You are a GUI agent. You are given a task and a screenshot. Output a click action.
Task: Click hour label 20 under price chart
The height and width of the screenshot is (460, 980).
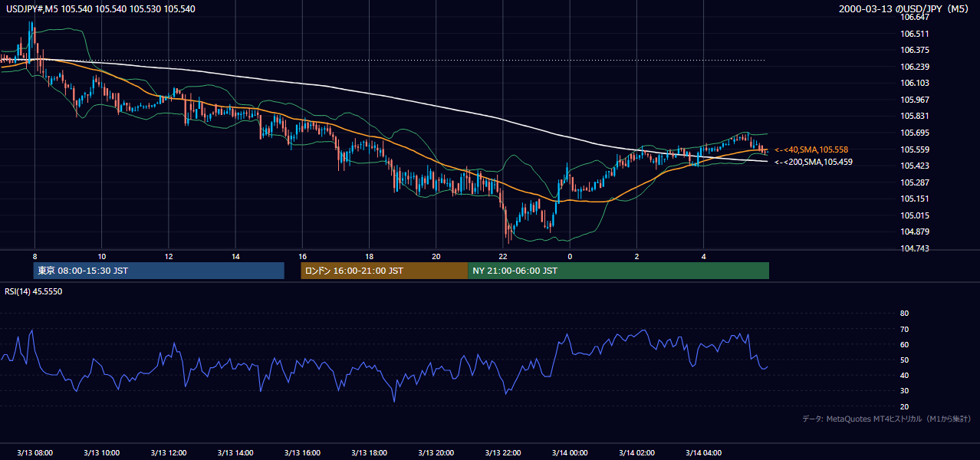click(x=436, y=256)
